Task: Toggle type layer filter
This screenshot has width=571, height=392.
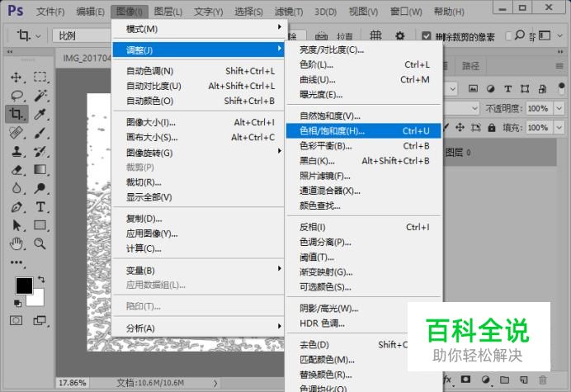Action: 507,88
